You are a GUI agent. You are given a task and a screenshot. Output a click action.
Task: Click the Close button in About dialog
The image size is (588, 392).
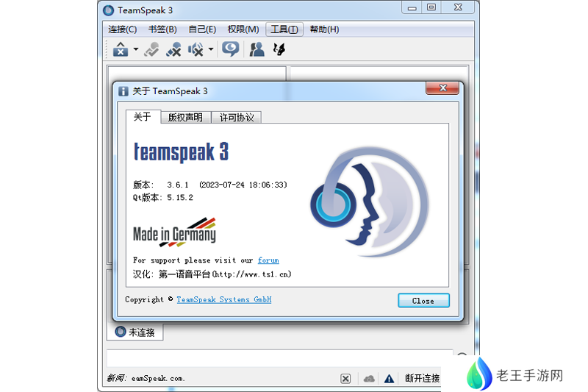click(x=423, y=301)
